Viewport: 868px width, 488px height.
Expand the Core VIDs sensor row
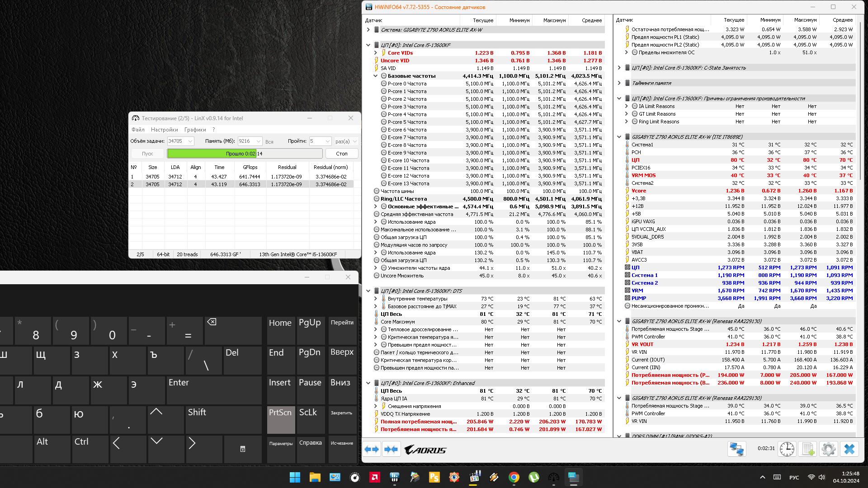pyautogui.click(x=375, y=53)
